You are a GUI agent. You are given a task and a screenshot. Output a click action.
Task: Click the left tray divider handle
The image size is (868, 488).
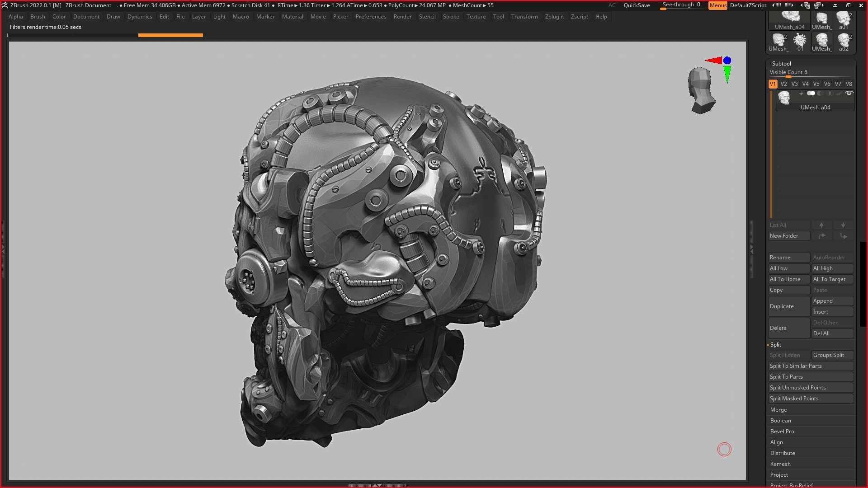[x=3, y=249]
